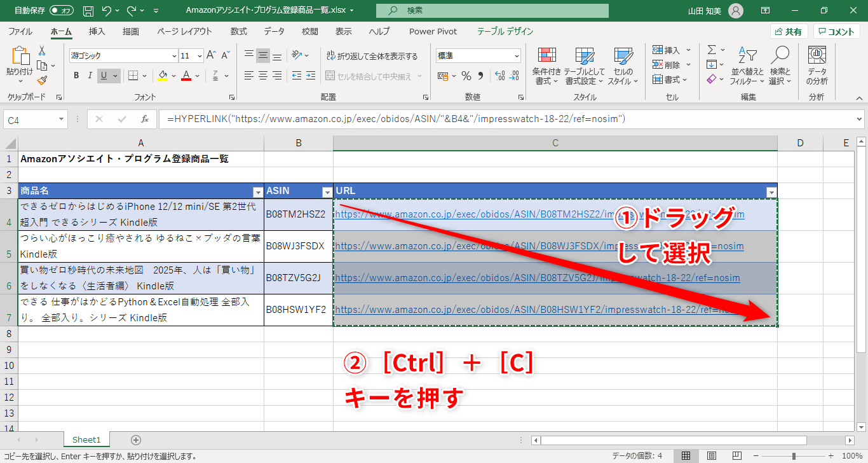Click the 共有 share button
Screen dimensions: 868x463
click(x=789, y=31)
